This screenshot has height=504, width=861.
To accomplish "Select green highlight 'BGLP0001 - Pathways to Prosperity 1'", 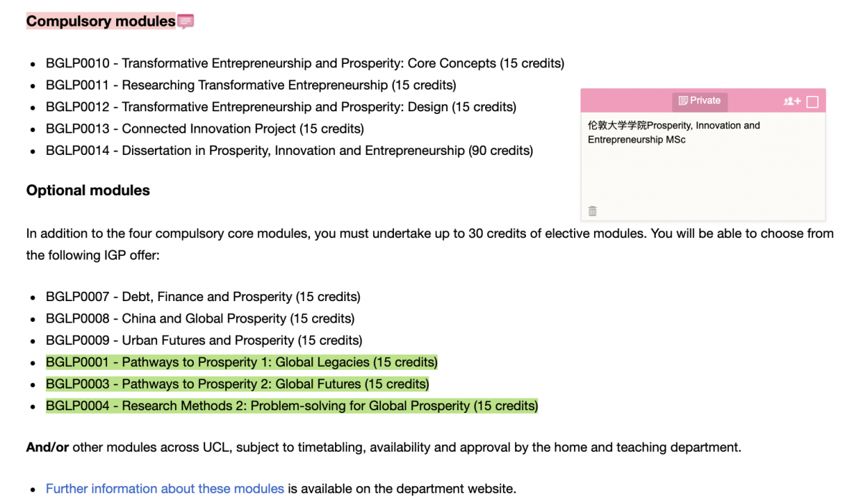I will tap(242, 362).
